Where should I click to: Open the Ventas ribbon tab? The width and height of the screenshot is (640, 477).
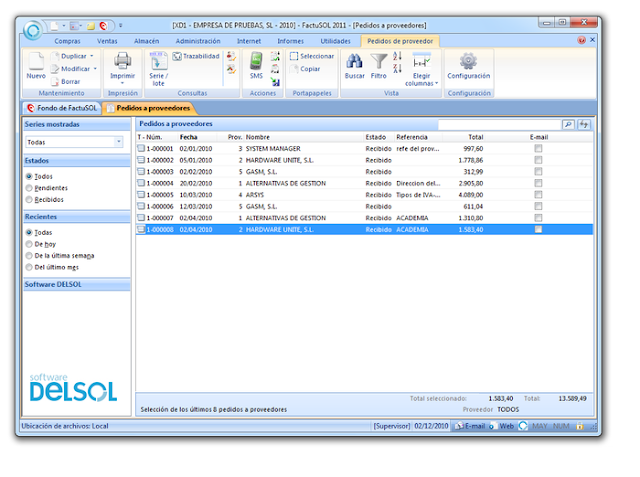pyautogui.click(x=107, y=41)
